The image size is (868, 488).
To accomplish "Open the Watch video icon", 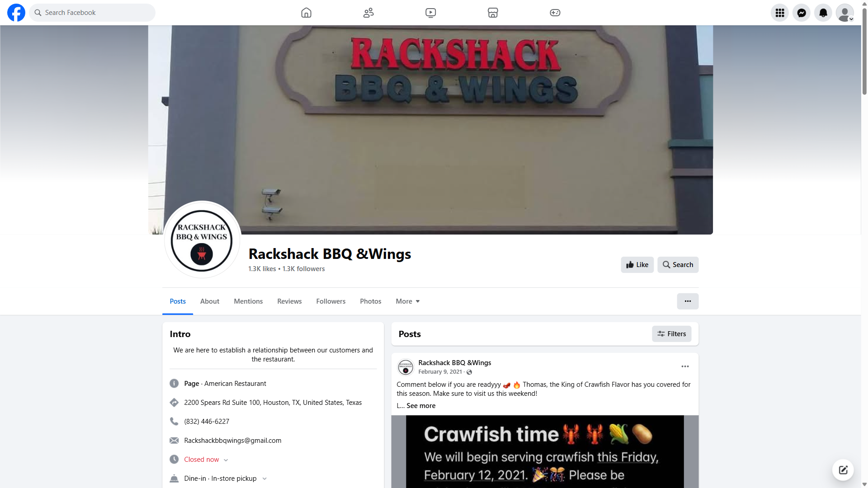I will (431, 13).
